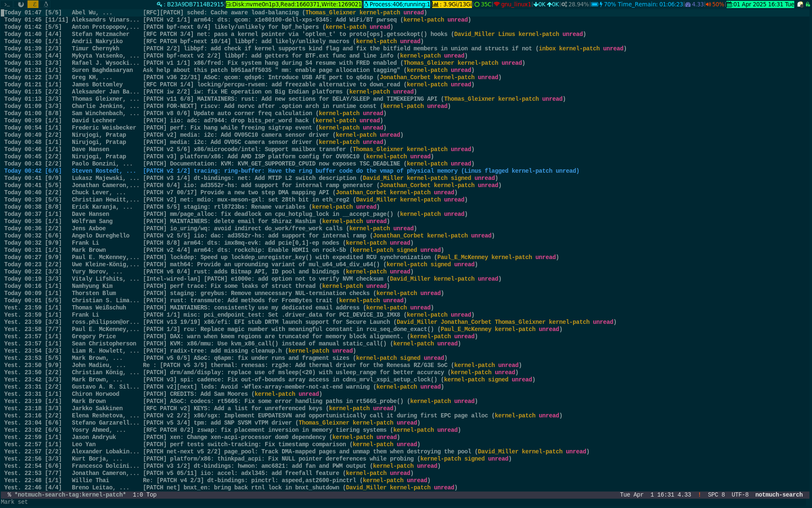Viewport: 812px width, 508px height.
Task: Click the memory usage 3.9Gi/13Gi indicator
Action: tap(452, 4)
